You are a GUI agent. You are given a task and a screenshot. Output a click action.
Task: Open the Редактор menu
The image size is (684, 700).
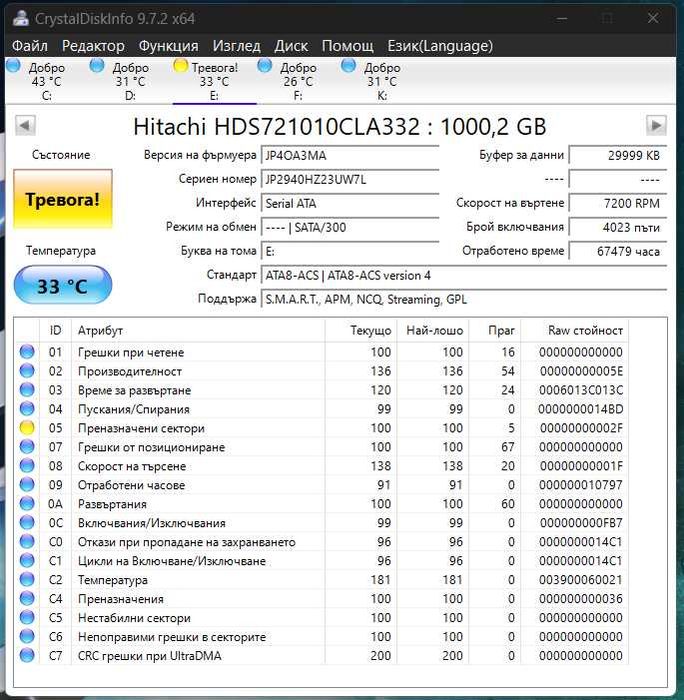coord(93,46)
